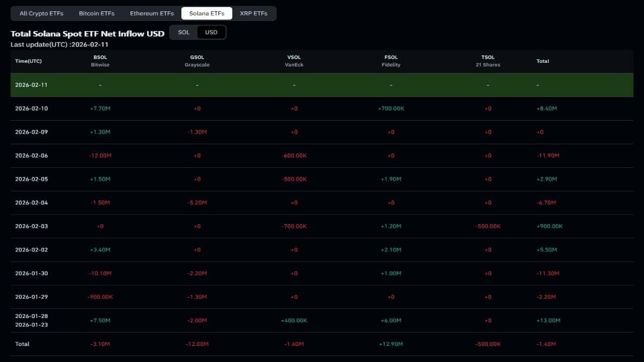Screen dimensions: 644x362
Task: Toggle the inflow unit to SOL
Action: [x=184, y=32]
